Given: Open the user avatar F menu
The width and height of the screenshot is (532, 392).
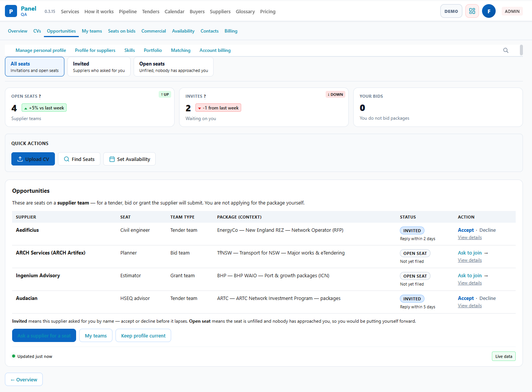Looking at the screenshot, I should click(489, 11).
